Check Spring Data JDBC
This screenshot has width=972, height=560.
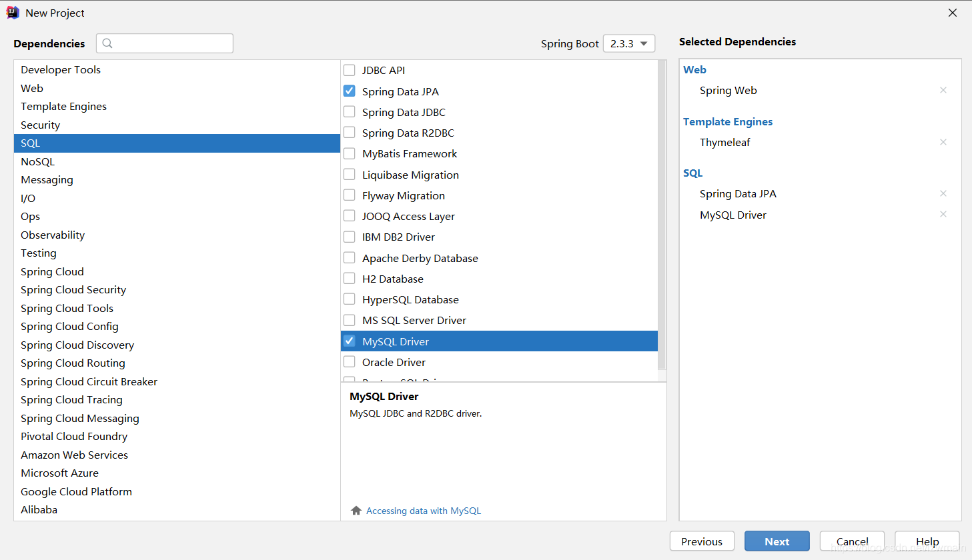tap(349, 111)
